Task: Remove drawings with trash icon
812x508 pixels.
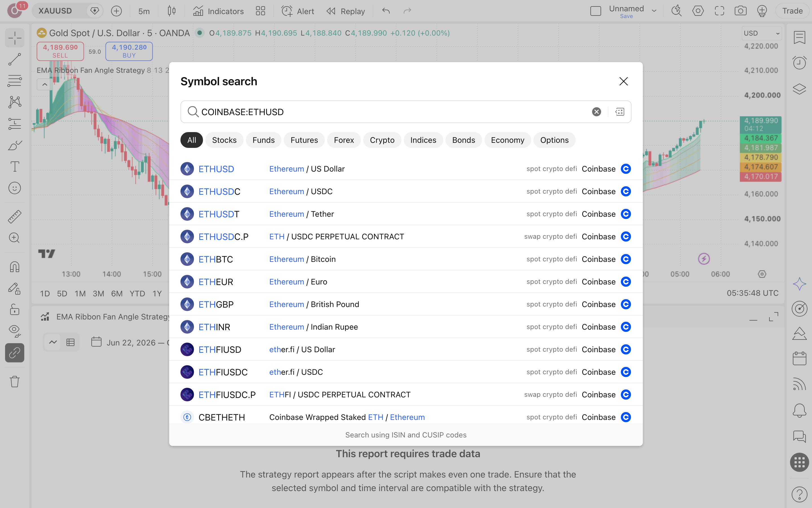Action: coord(14,381)
